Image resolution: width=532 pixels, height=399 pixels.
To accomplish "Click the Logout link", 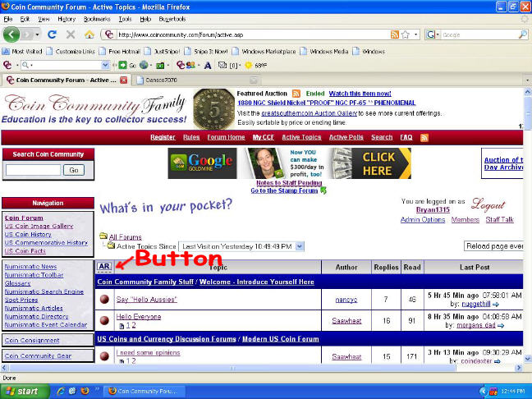I will 488,204.
